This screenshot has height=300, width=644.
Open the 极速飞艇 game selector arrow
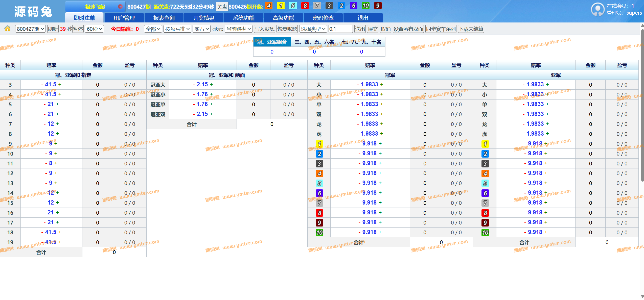[x=120, y=7]
